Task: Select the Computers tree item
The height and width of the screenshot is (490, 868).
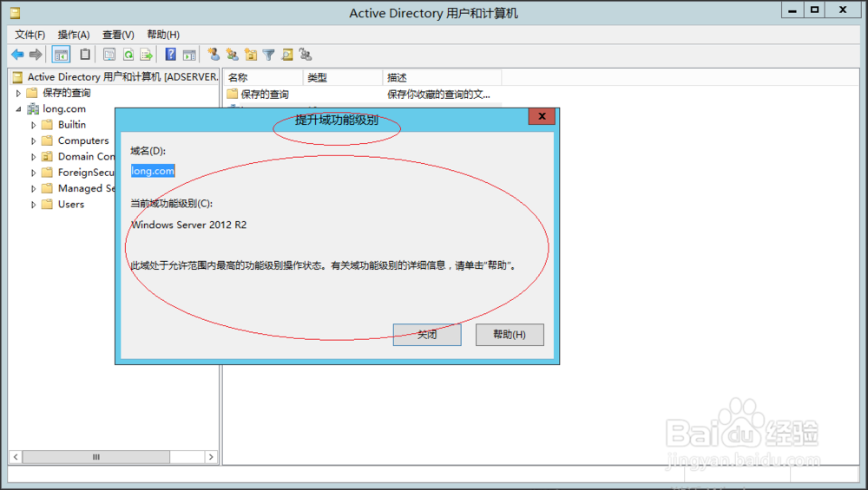Action: pyautogui.click(x=83, y=141)
